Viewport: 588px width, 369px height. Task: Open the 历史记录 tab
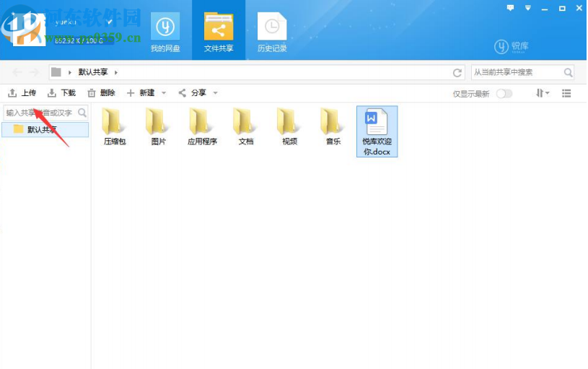point(272,32)
